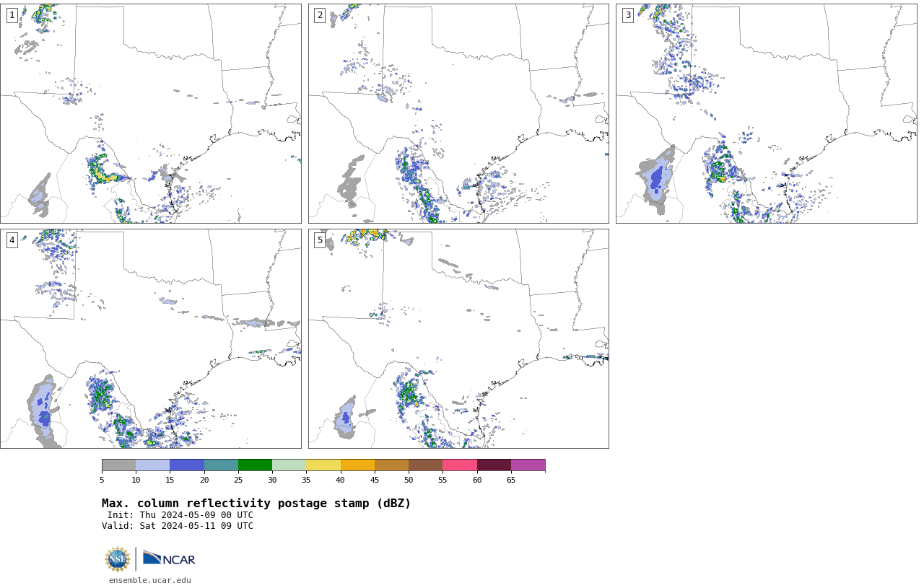
Task: Select the teal 20-25 dBZ swatch
Action: [x=221, y=465]
